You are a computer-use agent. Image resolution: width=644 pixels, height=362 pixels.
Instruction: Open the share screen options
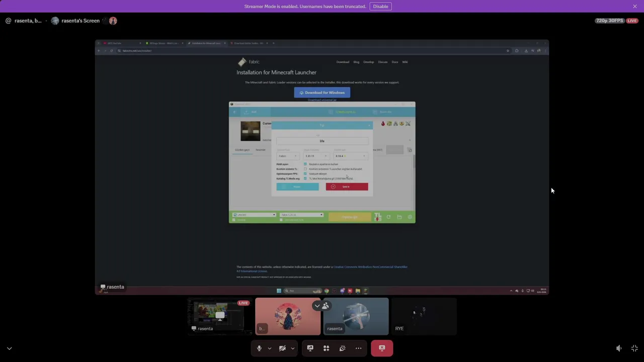pos(310,348)
